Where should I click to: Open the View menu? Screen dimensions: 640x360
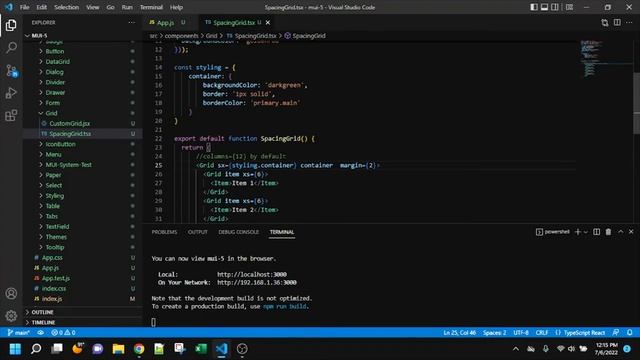[x=93, y=7]
